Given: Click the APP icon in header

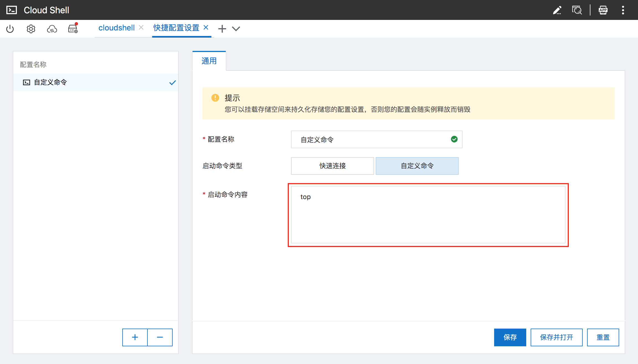Looking at the screenshot, I should (x=603, y=10).
